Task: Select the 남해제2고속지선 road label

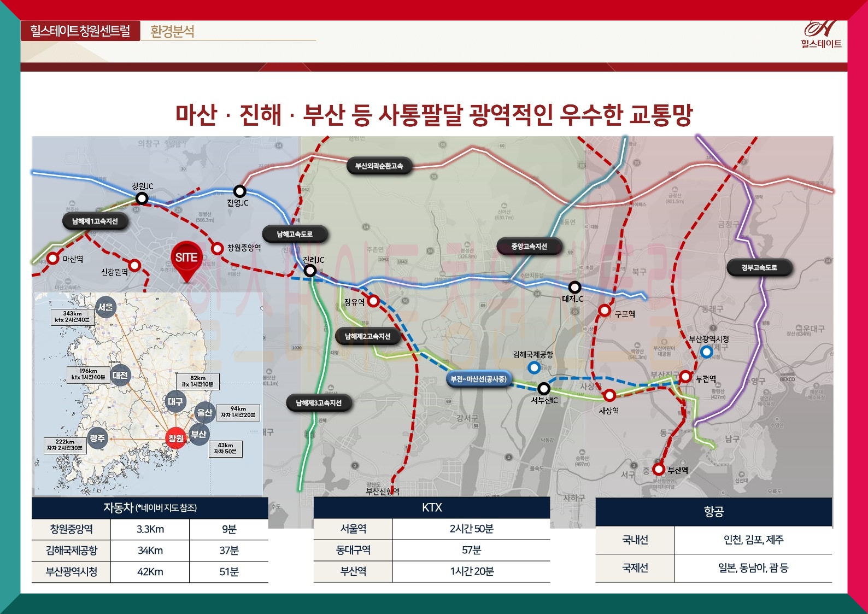Action: pyautogui.click(x=368, y=336)
